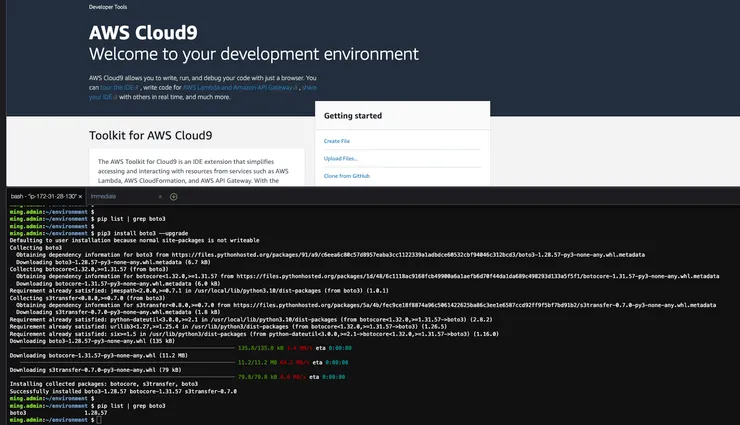This screenshot has height=425, width=740.
Task: Click the 'boto3 1.28.57' output line
Action: click(59, 413)
